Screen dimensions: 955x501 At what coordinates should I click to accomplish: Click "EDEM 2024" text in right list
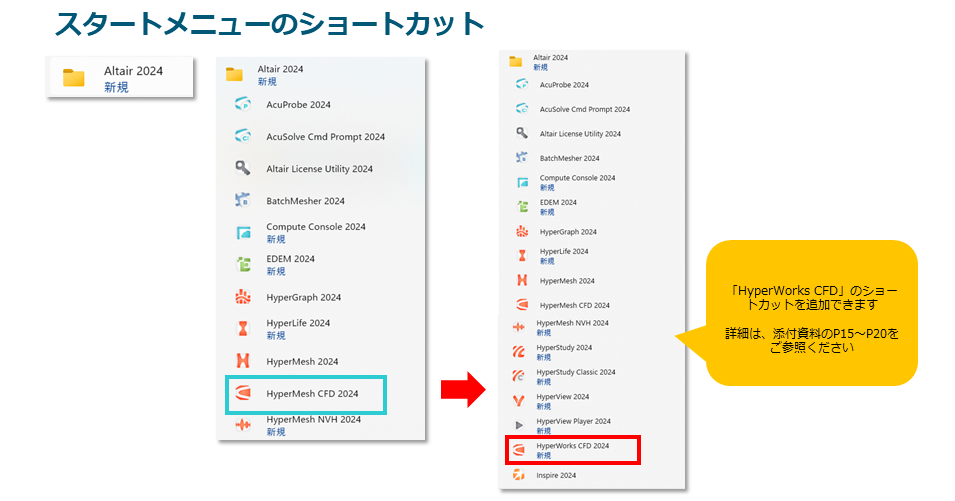558,202
